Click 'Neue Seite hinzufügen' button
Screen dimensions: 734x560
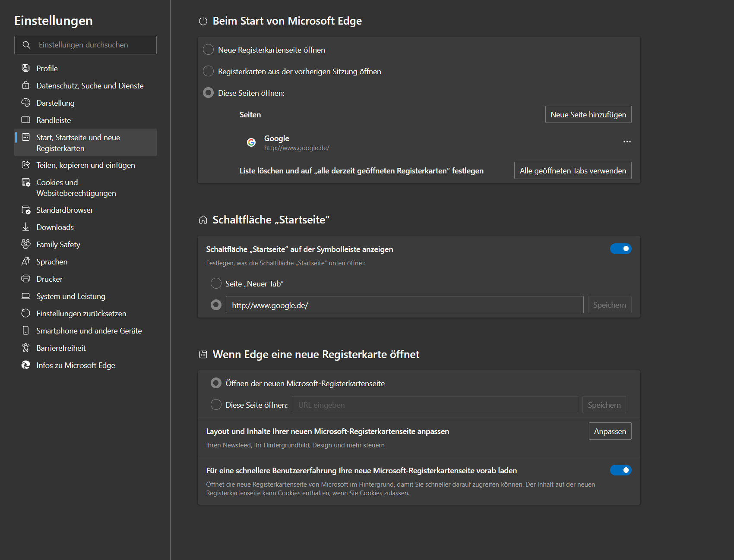click(x=588, y=115)
